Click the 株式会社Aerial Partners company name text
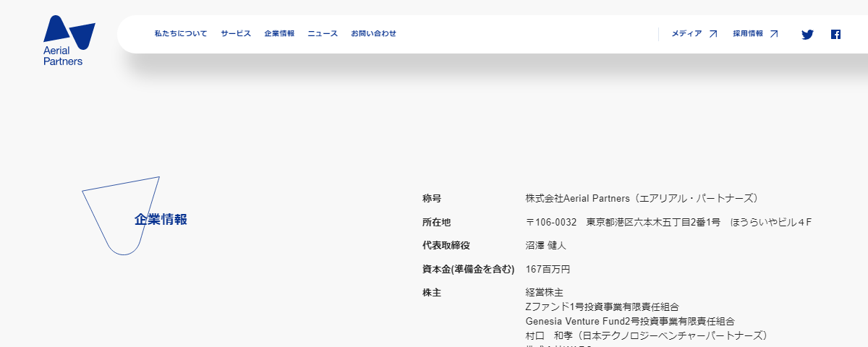 643,198
